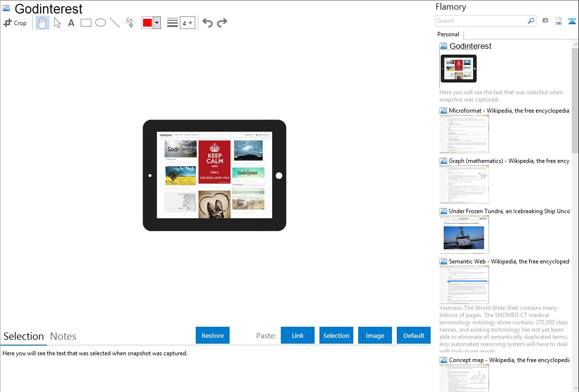Open the Semantic Web snapshot thumbnail
Screen dimensions: 579x392
pyautogui.click(x=464, y=285)
